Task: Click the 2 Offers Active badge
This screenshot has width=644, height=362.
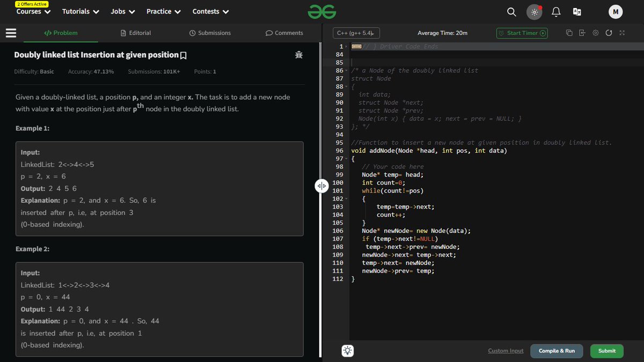Action: 32,4
